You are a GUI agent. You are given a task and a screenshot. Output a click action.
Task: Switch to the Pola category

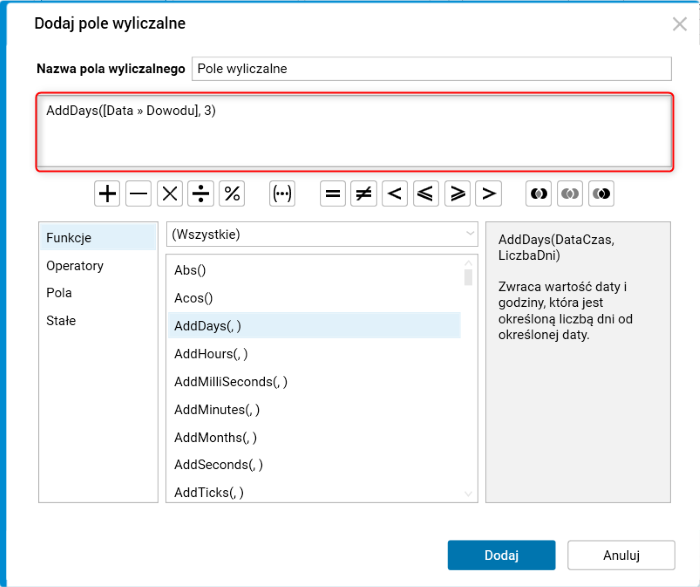pyautogui.click(x=59, y=293)
